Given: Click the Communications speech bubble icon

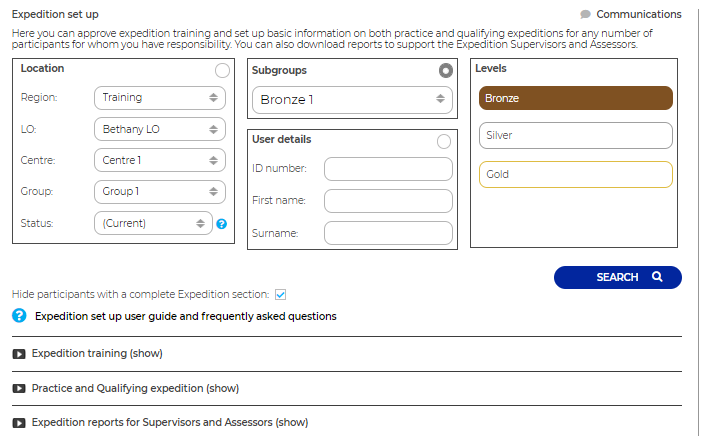Looking at the screenshot, I should tap(585, 15).
